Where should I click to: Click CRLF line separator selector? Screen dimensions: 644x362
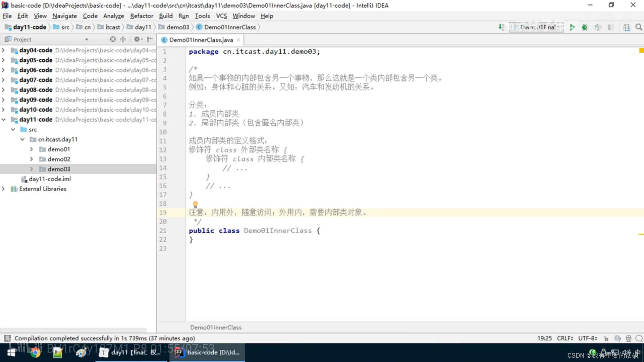565,338
